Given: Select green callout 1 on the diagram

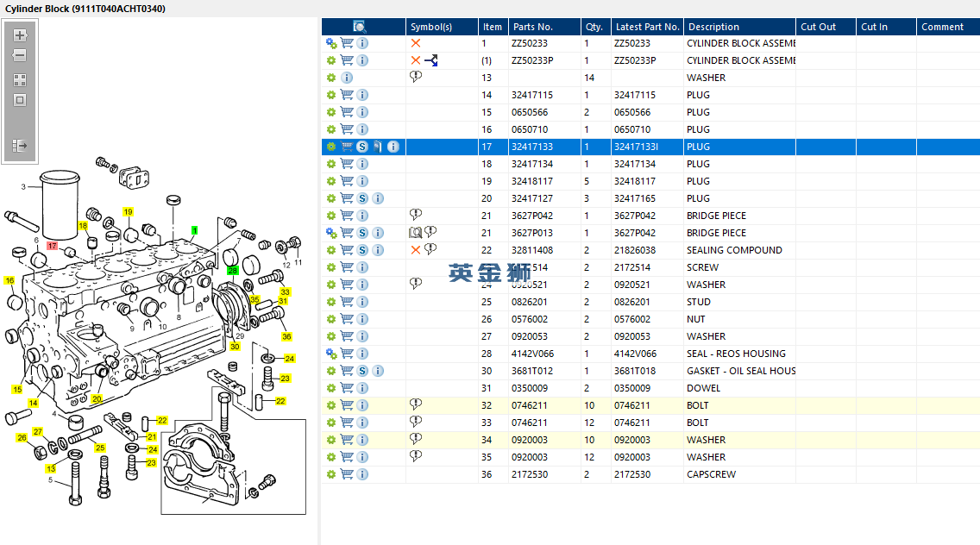Looking at the screenshot, I should (194, 230).
